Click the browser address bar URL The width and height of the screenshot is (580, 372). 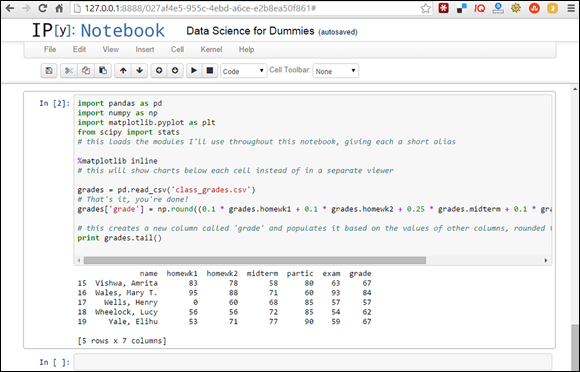click(200, 8)
